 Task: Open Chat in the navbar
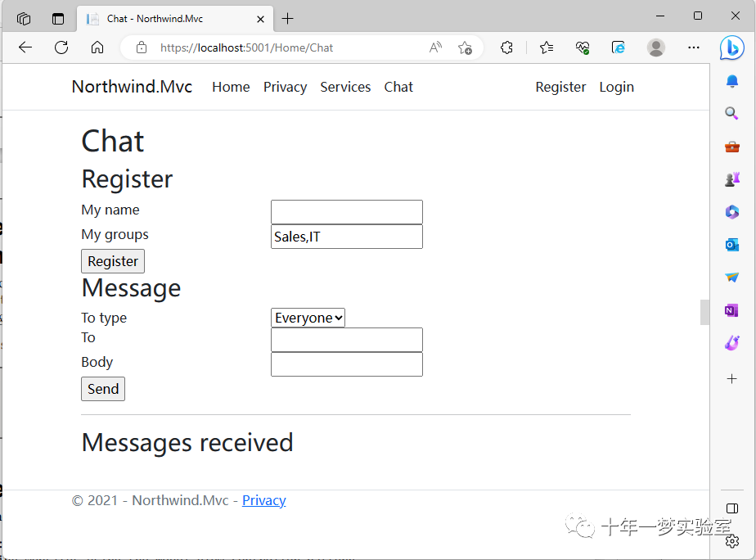point(398,87)
